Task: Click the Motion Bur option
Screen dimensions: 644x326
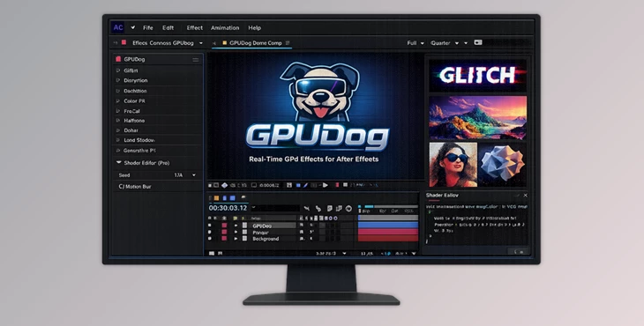Action: 135,187
